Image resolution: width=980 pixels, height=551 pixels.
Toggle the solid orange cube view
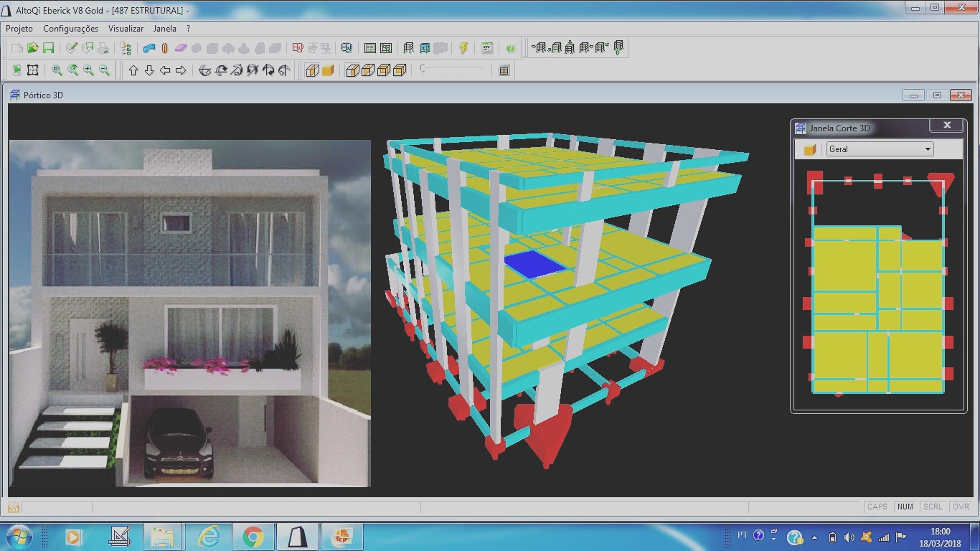tap(328, 70)
